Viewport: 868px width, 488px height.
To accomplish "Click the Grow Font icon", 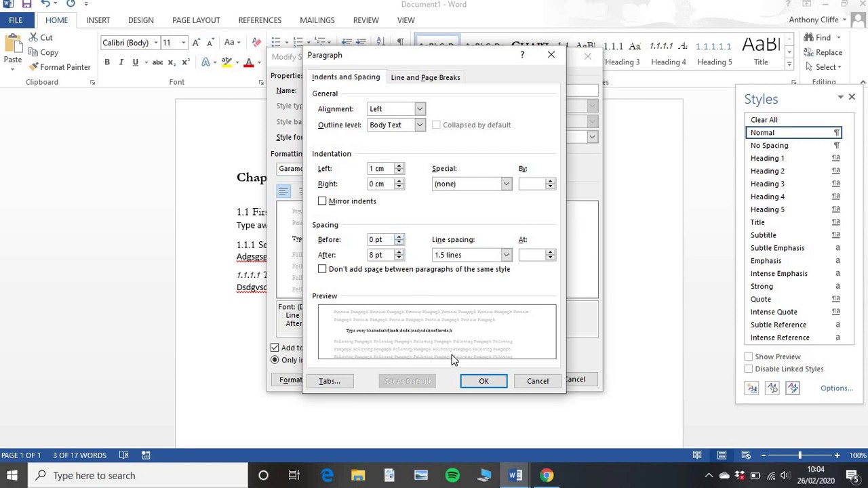I will coord(196,43).
